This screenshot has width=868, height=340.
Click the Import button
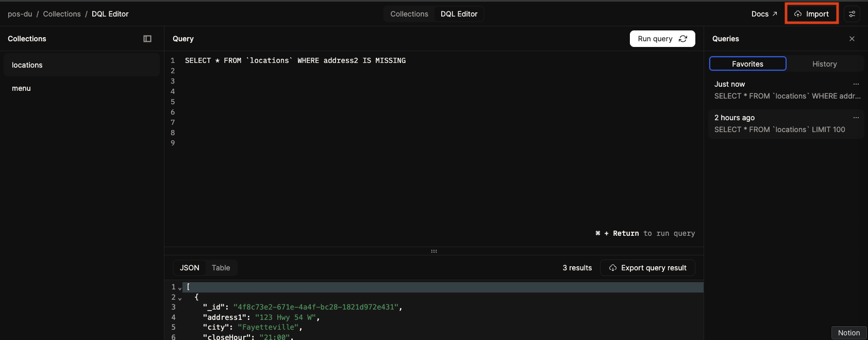click(812, 14)
